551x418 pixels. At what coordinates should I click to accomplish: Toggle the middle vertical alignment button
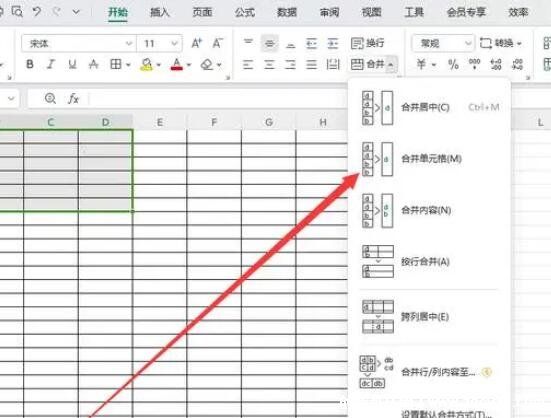tap(270, 43)
